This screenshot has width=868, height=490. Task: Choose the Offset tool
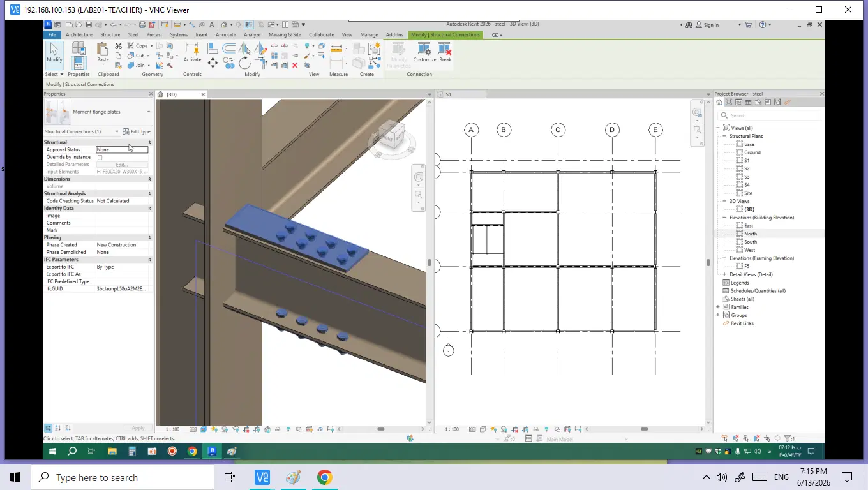point(228,48)
